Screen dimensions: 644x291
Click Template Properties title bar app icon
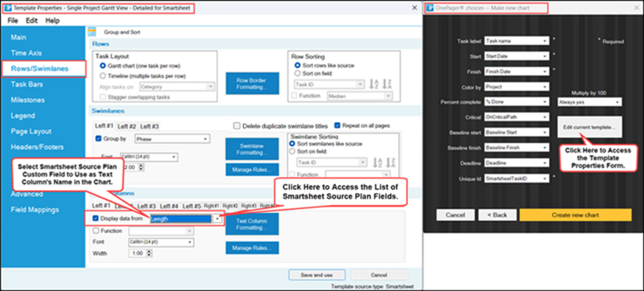pos(7,8)
